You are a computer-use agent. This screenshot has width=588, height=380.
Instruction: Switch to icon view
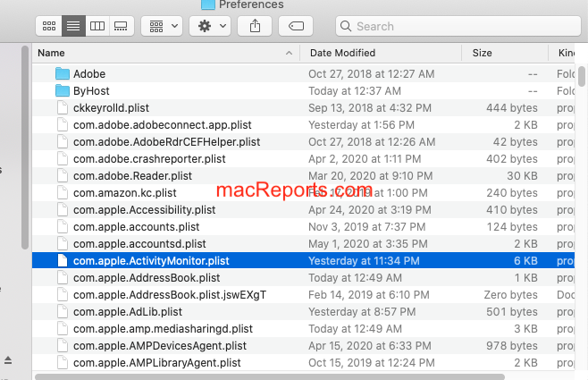tap(49, 26)
